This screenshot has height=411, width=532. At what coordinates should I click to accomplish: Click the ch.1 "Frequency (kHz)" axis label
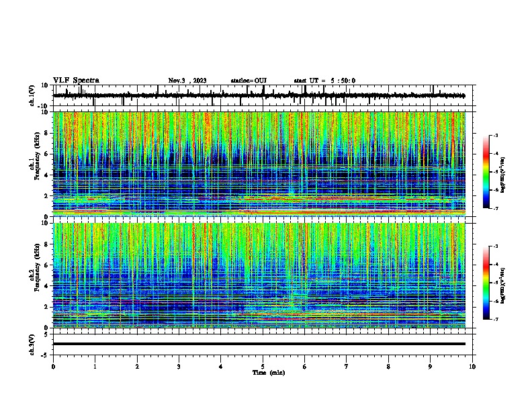37,156
